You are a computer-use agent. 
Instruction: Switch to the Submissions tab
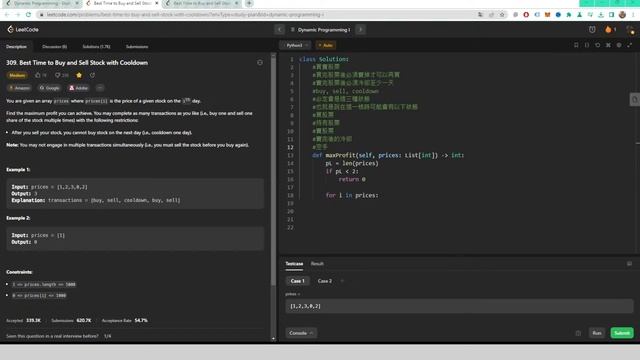click(x=137, y=47)
